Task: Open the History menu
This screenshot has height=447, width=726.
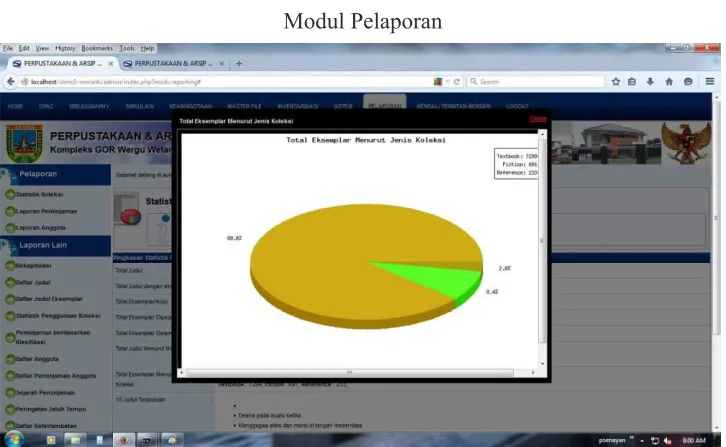Action: [65, 48]
